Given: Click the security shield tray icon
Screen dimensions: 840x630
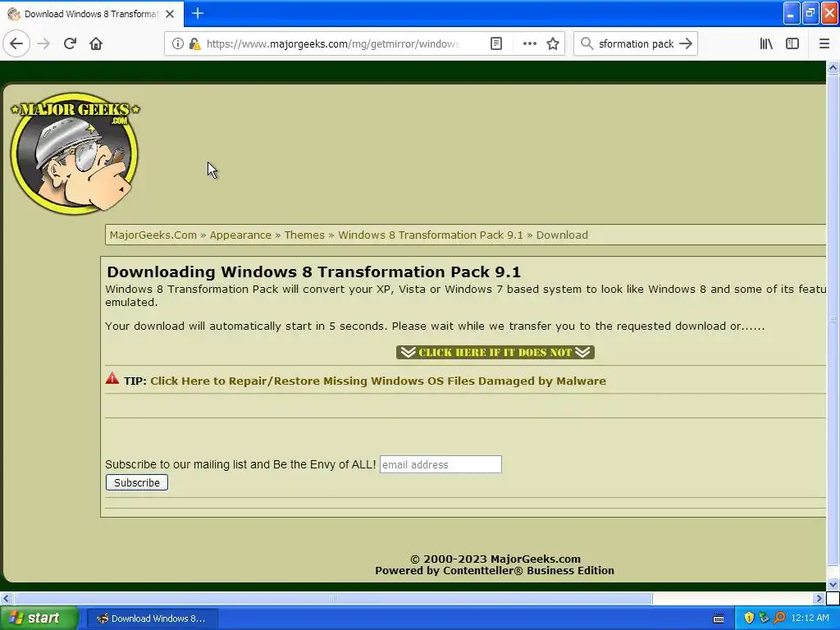Looking at the screenshot, I should click(x=749, y=618).
